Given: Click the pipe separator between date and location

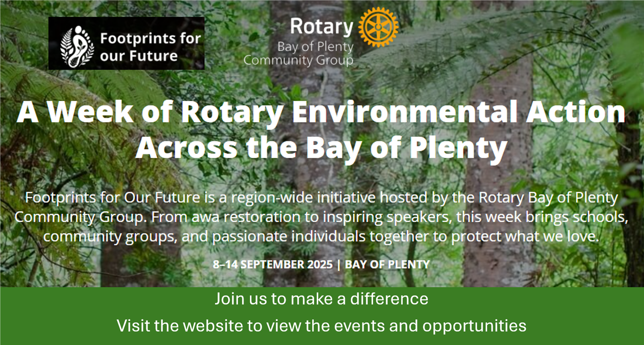Looking at the screenshot, I should [338, 265].
